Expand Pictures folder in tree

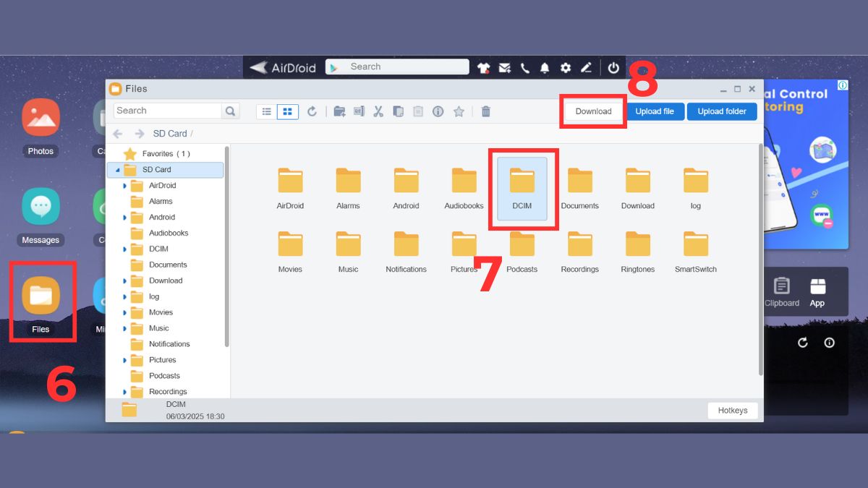click(x=124, y=360)
